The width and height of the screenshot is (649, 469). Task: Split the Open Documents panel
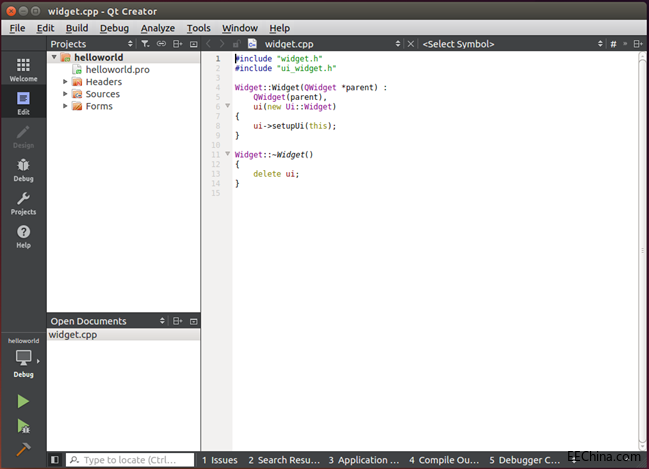coord(178,321)
